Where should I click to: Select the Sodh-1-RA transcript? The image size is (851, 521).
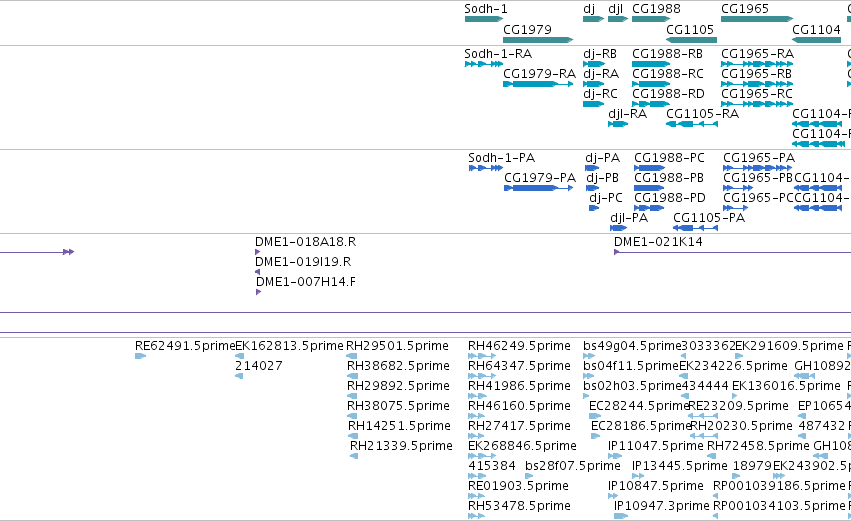[x=484, y=64]
